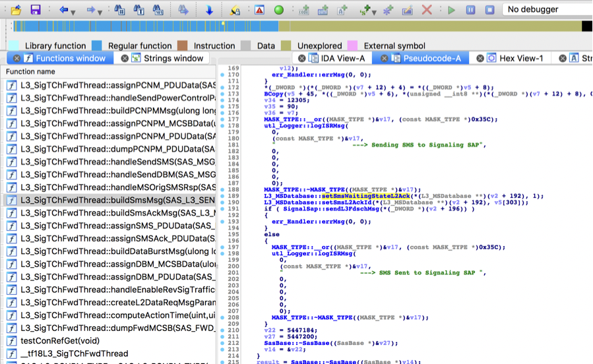Click the blue down-arrow jump icon

coord(208,10)
